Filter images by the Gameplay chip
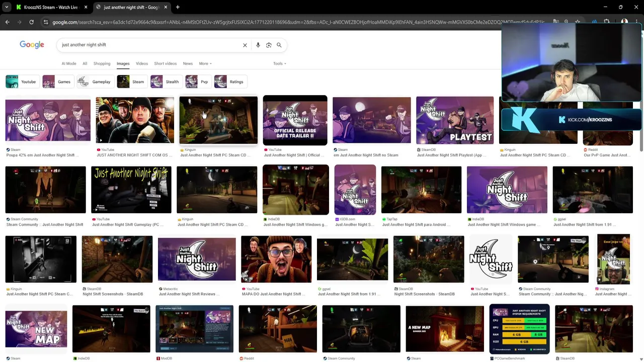644x362 pixels. (95, 81)
